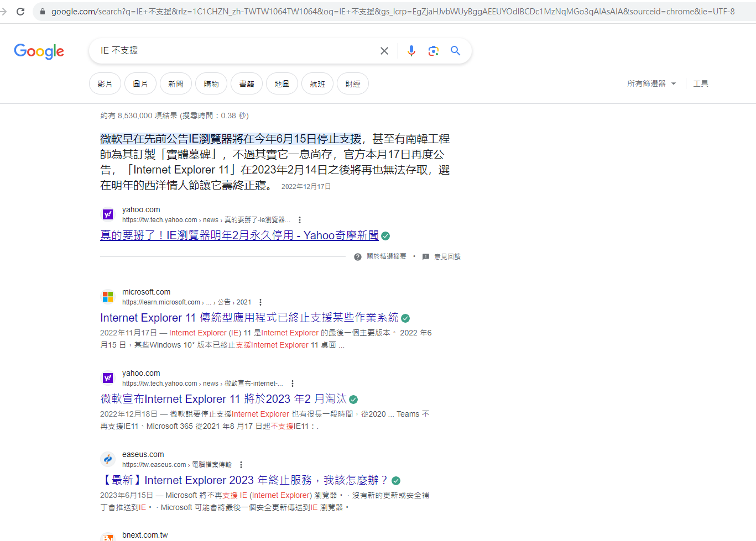Viewport: 756px width, 541px height.
Task: Click the Google logo
Action: (x=39, y=51)
